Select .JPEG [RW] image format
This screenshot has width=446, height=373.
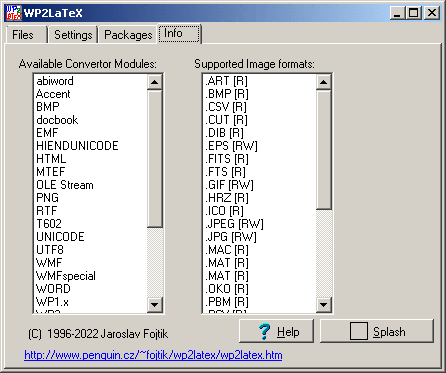259,224
